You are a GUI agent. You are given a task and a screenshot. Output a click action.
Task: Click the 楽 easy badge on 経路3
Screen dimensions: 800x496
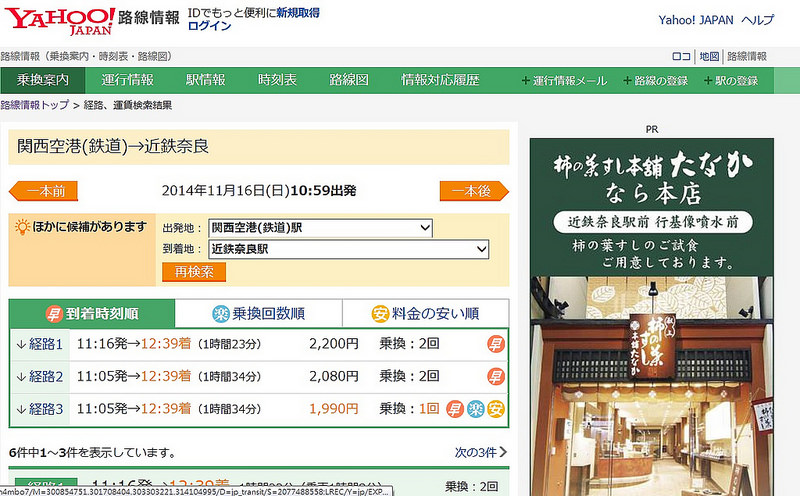tap(476, 409)
